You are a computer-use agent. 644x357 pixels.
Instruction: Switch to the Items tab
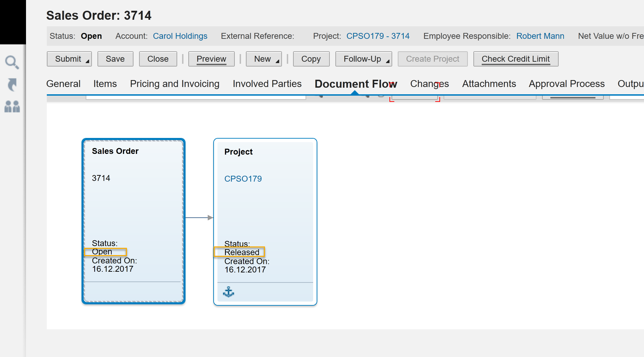point(105,84)
